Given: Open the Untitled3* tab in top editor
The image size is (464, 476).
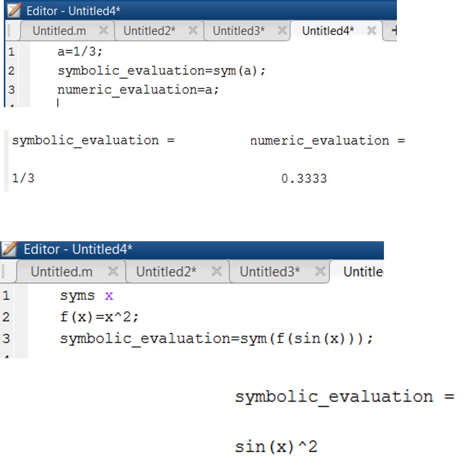Looking at the screenshot, I should (x=239, y=30).
